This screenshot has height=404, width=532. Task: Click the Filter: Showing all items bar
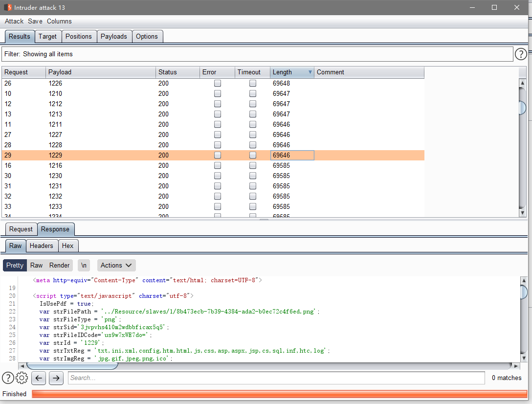click(x=257, y=54)
